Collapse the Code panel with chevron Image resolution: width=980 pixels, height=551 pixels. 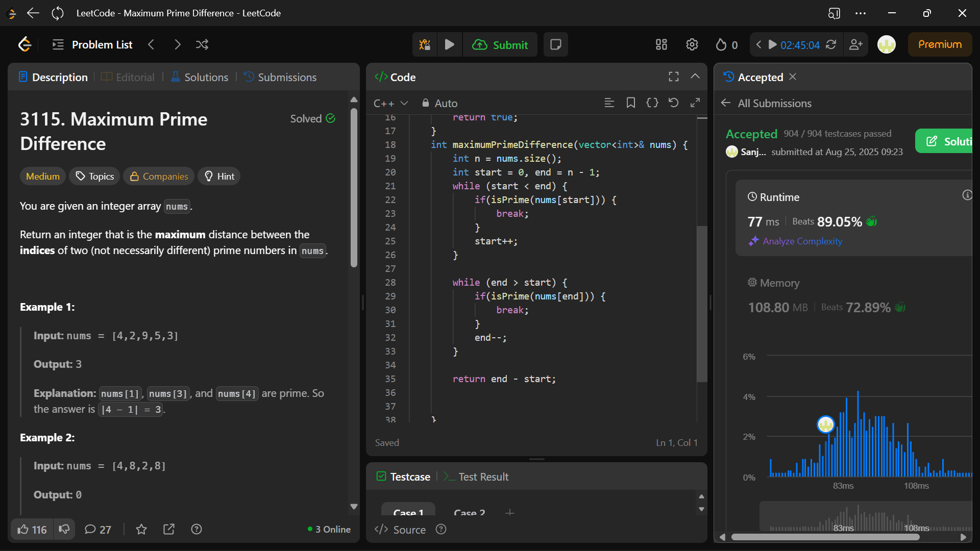pyautogui.click(x=695, y=77)
